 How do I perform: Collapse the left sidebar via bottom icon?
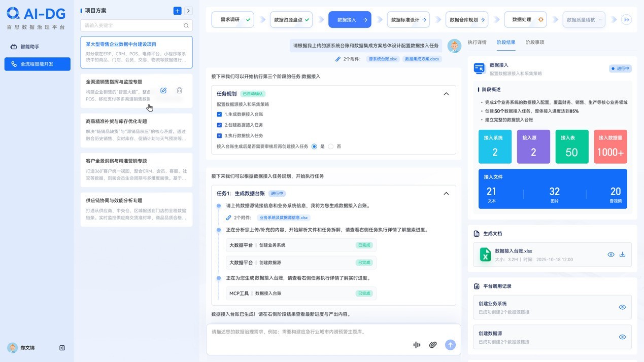(62, 348)
